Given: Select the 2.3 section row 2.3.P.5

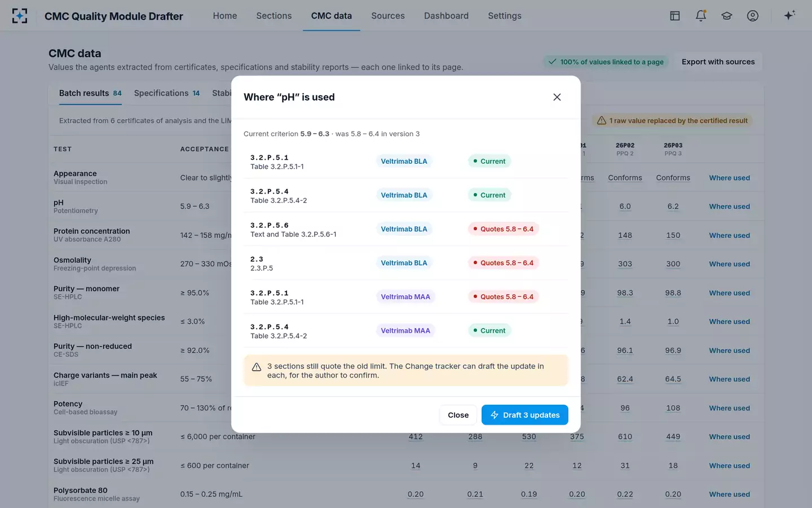Looking at the screenshot, I should [x=406, y=263].
